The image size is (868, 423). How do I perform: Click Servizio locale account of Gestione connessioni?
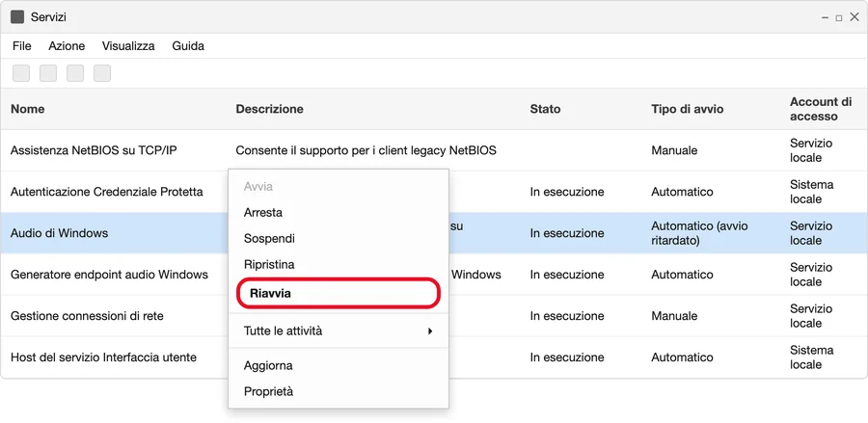click(811, 316)
